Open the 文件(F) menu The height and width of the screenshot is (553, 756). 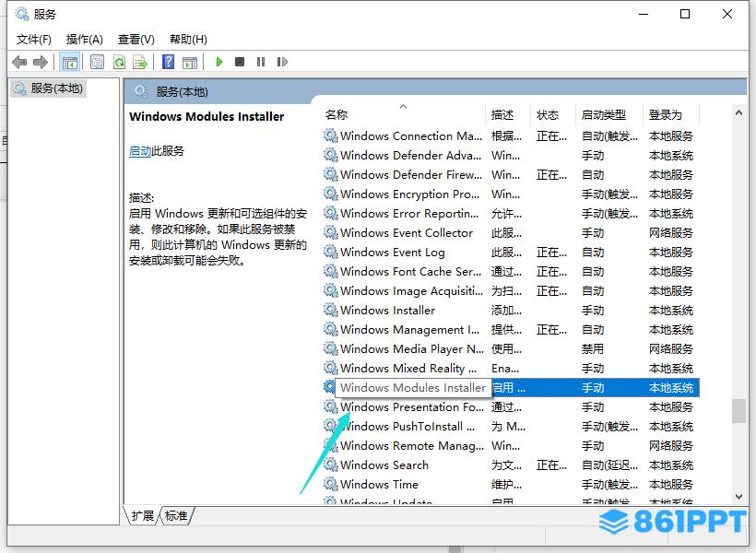[x=34, y=39]
